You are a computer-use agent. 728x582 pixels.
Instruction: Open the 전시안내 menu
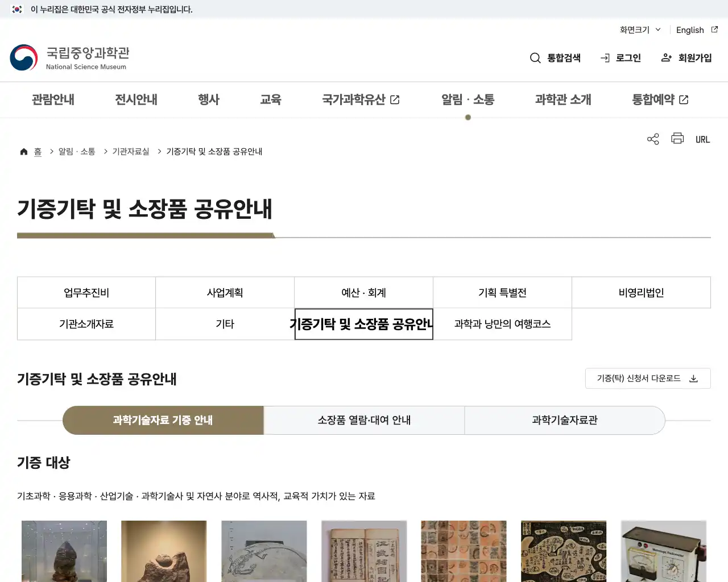[135, 99]
